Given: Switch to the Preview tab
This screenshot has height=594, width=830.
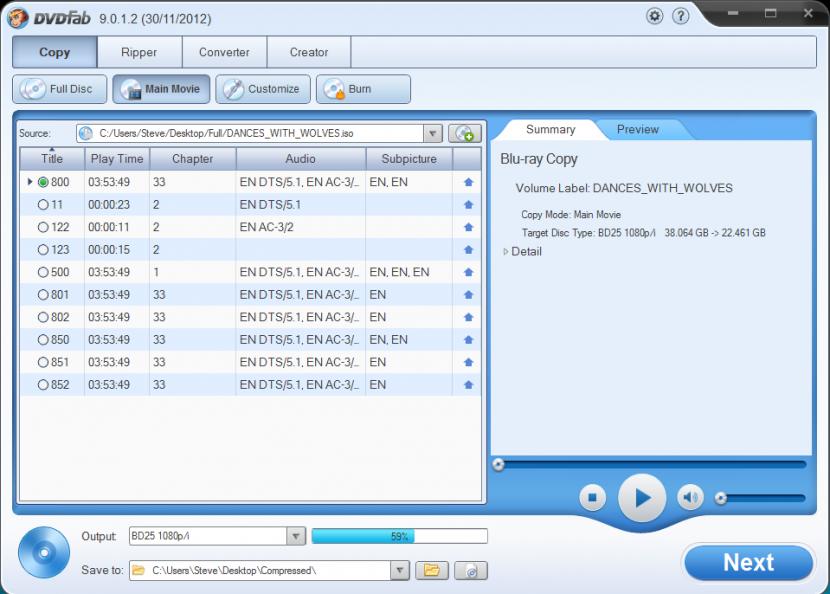Looking at the screenshot, I should pyautogui.click(x=637, y=130).
